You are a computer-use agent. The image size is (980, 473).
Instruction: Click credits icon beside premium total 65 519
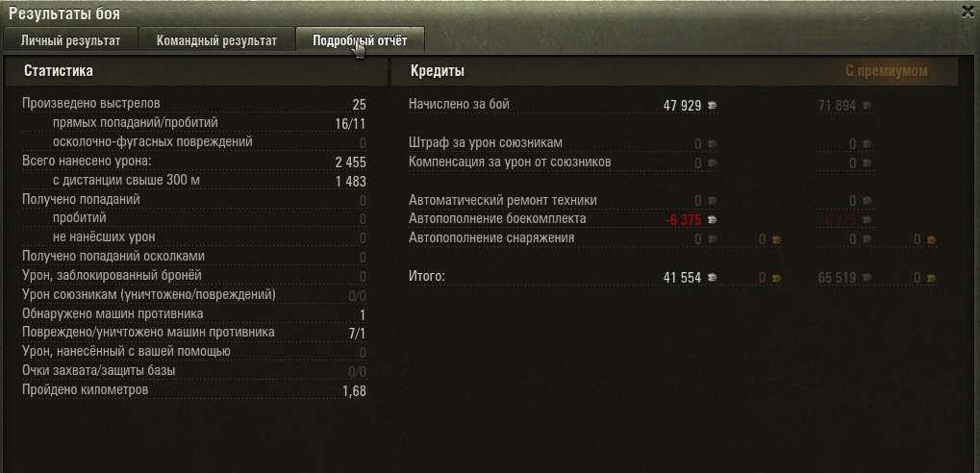pos(867,278)
